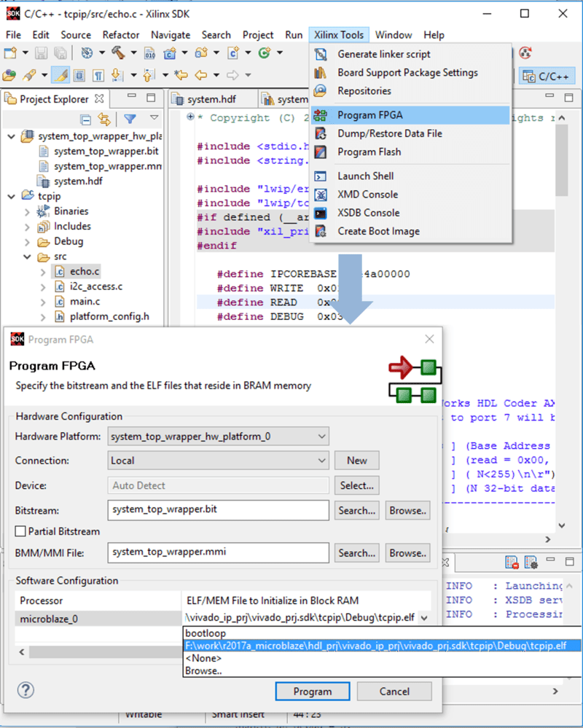This screenshot has height=728, width=583.
Task: Click Browse.. button for BMM/MMI File
Action: [407, 553]
